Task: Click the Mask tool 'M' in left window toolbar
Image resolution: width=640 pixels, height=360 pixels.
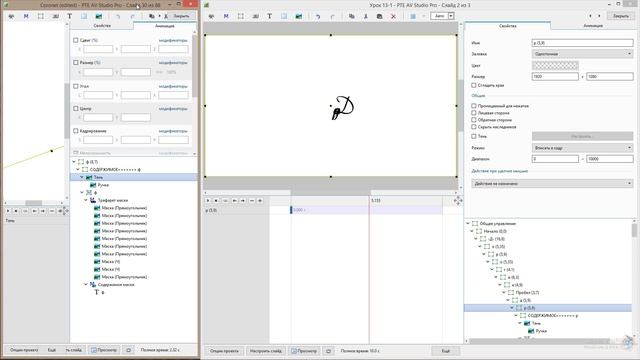Action: click(x=26, y=16)
